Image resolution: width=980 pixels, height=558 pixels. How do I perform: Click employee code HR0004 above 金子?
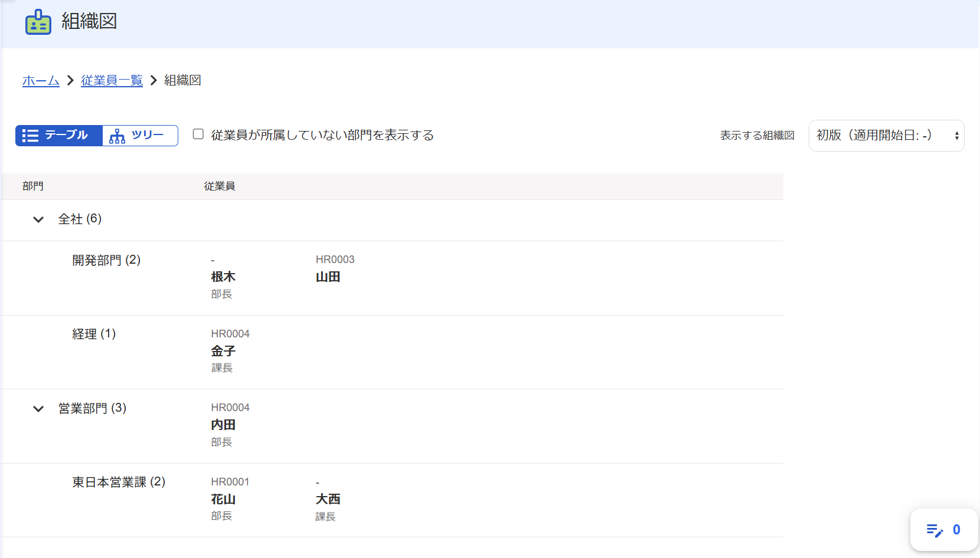click(230, 334)
